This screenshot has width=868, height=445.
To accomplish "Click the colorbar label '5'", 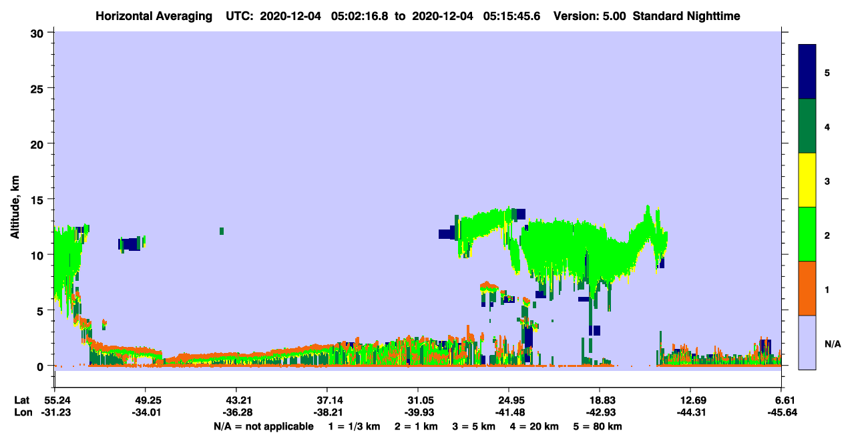I will [827, 72].
